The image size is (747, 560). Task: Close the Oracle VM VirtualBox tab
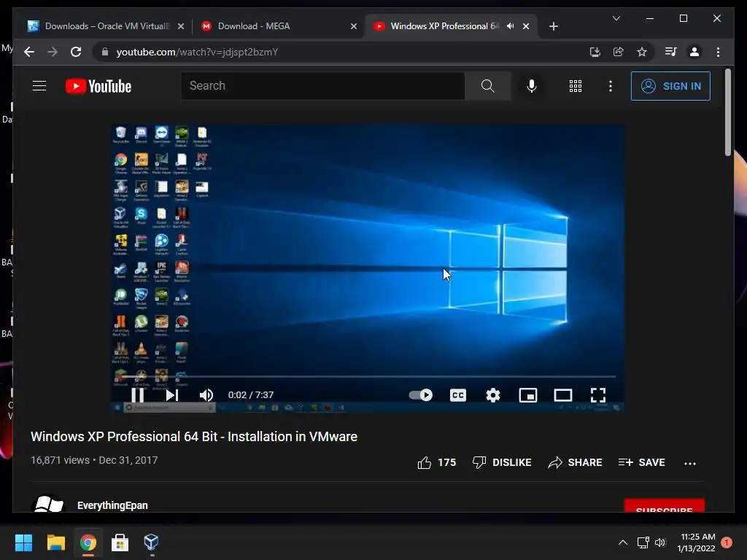pyautogui.click(x=181, y=26)
